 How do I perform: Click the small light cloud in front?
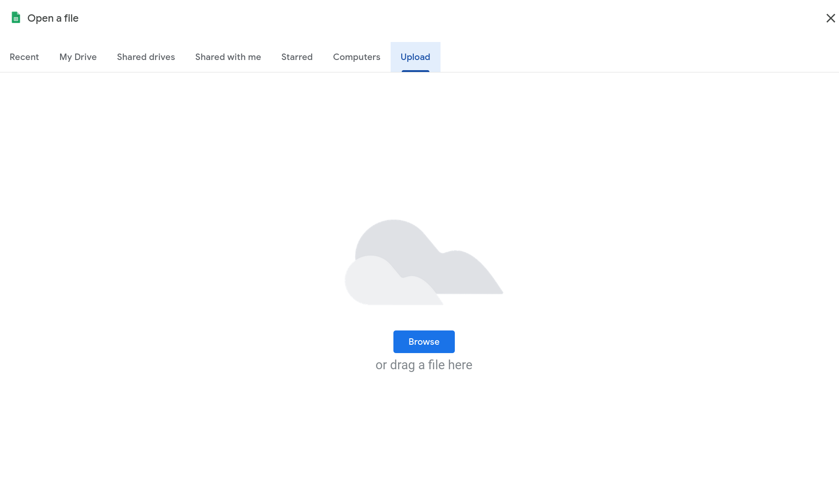click(383, 284)
